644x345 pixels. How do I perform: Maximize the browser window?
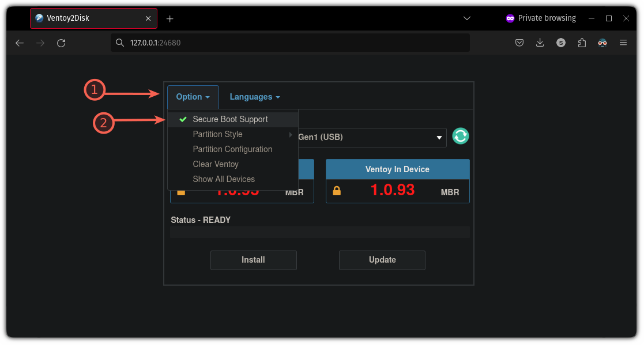[609, 18]
